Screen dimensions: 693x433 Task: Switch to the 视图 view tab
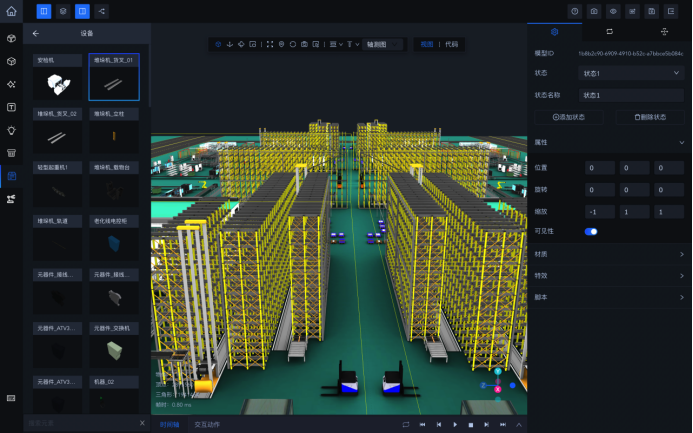coord(426,44)
